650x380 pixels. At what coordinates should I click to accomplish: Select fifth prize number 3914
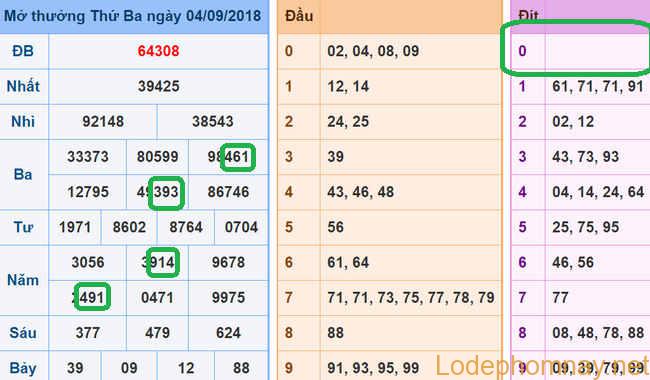click(x=158, y=262)
